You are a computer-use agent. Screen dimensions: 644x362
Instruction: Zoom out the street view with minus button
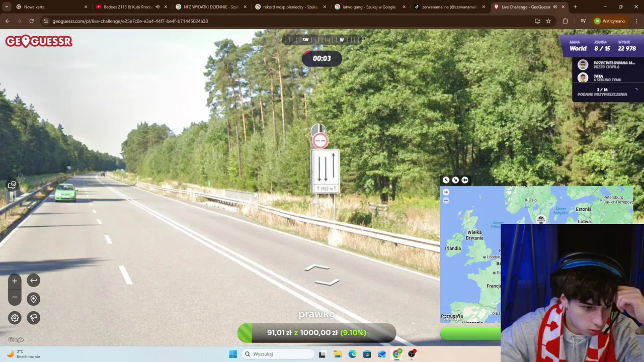click(15, 297)
